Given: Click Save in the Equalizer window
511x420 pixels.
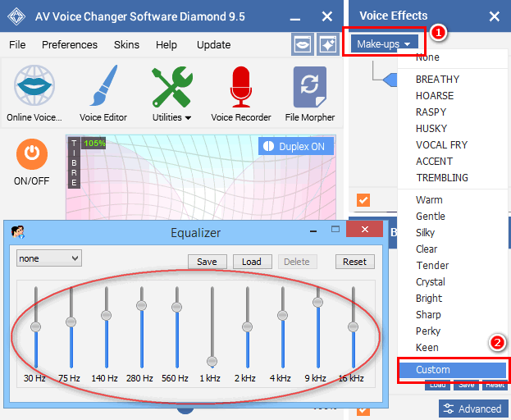Looking at the screenshot, I should point(208,262).
